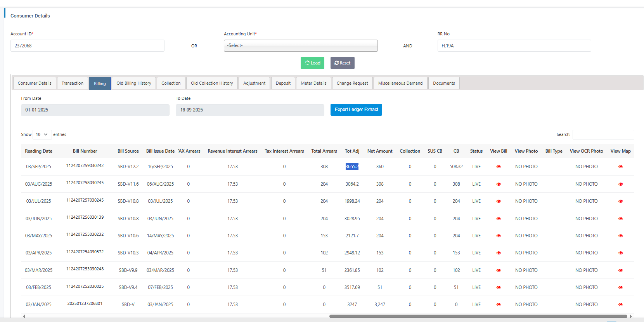Open View Bill eye icon for 03/SEP/2025 row
The width and height of the screenshot is (644, 322).
[499, 167]
